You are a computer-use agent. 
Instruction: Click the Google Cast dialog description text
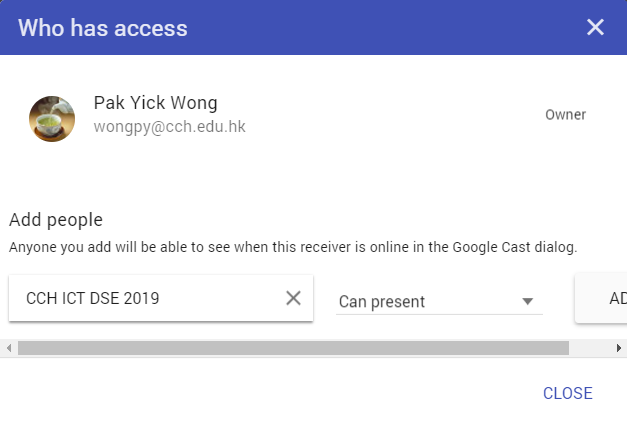293,246
